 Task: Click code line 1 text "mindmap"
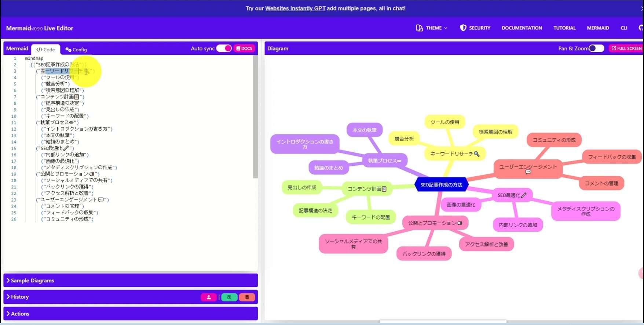[34, 58]
